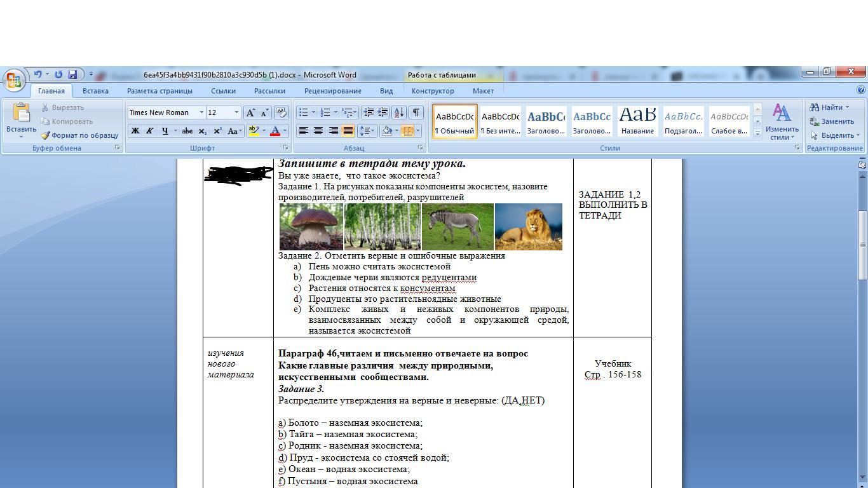Screen dimensions: 868x488
Task: Open line spacing options
Action: point(367,131)
